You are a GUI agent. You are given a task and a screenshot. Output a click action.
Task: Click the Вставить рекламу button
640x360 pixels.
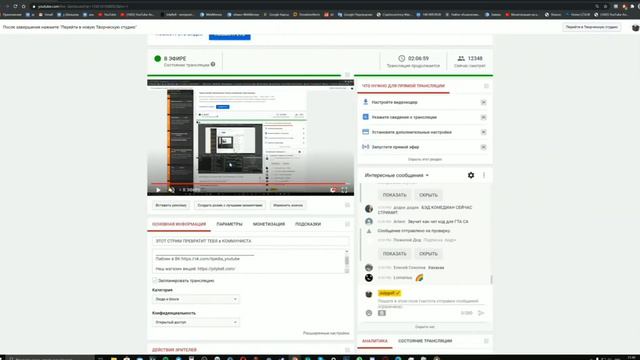(171, 205)
